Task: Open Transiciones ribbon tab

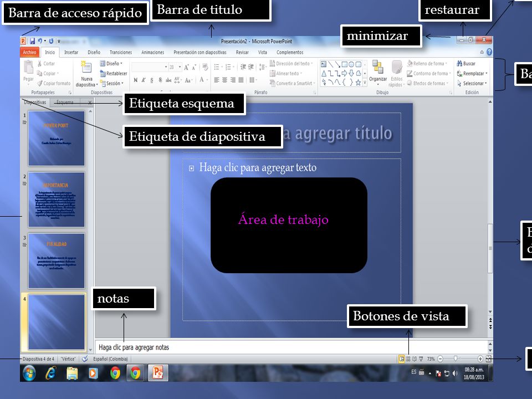Action: [121, 52]
